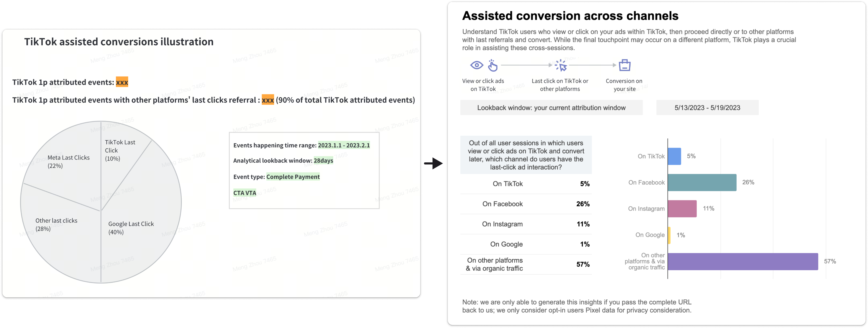Click the highlighted CTA VTA label
868x328 pixels.
click(245, 193)
